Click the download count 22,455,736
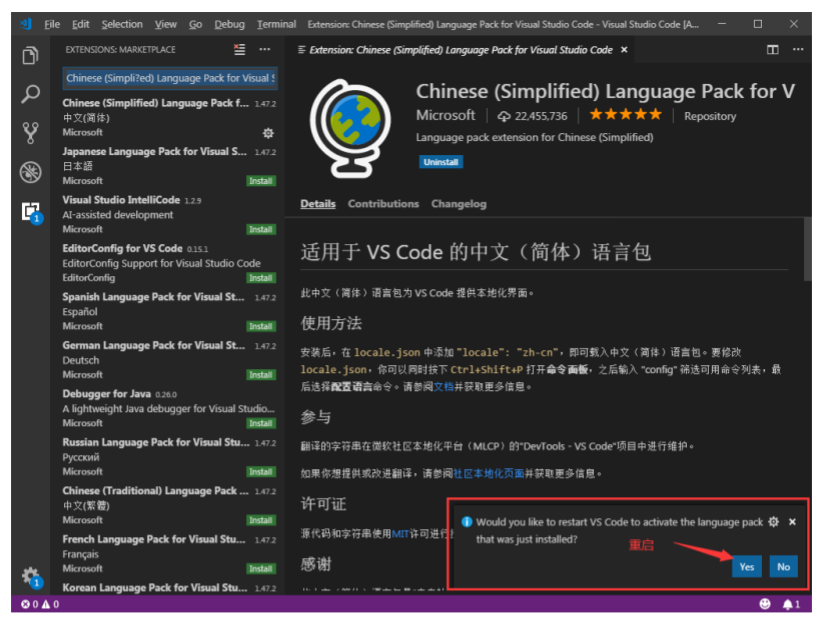 coord(532,116)
